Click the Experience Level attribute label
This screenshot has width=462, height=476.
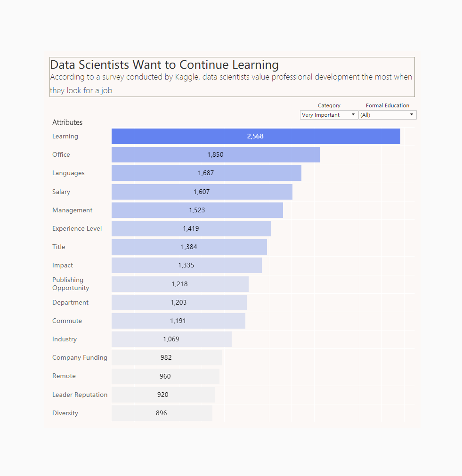[77, 228]
